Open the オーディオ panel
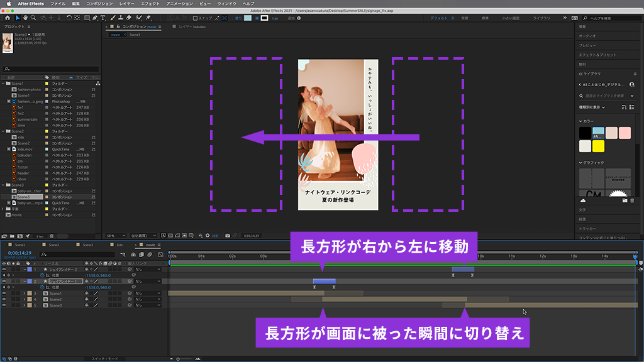The height and width of the screenshot is (362, 644). [x=587, y=36]
